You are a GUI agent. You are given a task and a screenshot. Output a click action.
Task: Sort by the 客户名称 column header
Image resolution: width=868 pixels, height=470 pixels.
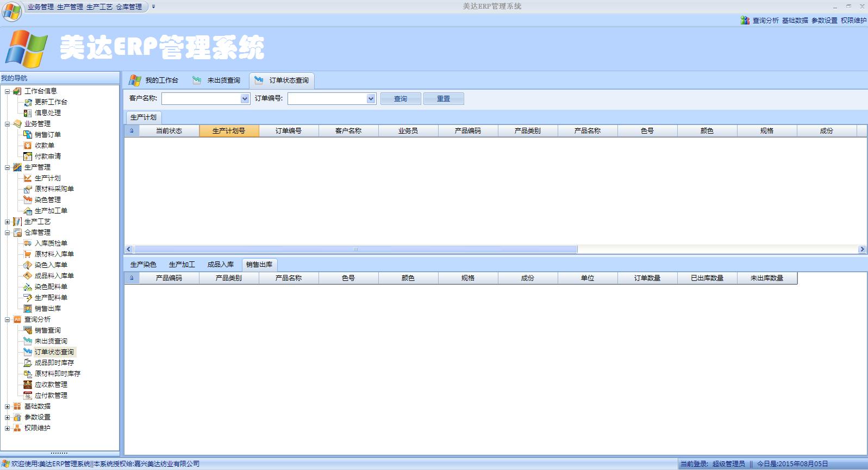pos(348,131)
